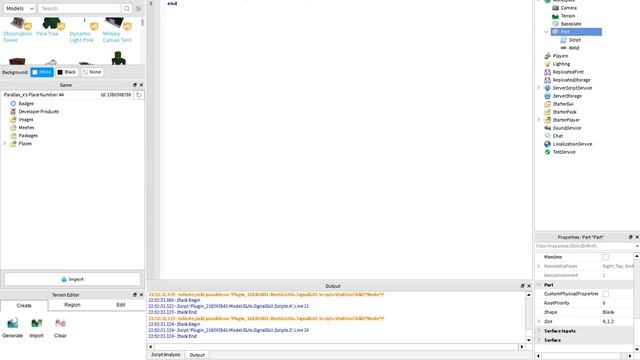Click the Output horizontal scroll-left arrow
The height and width of the screenshot is (360, 640).
[151, 347]
